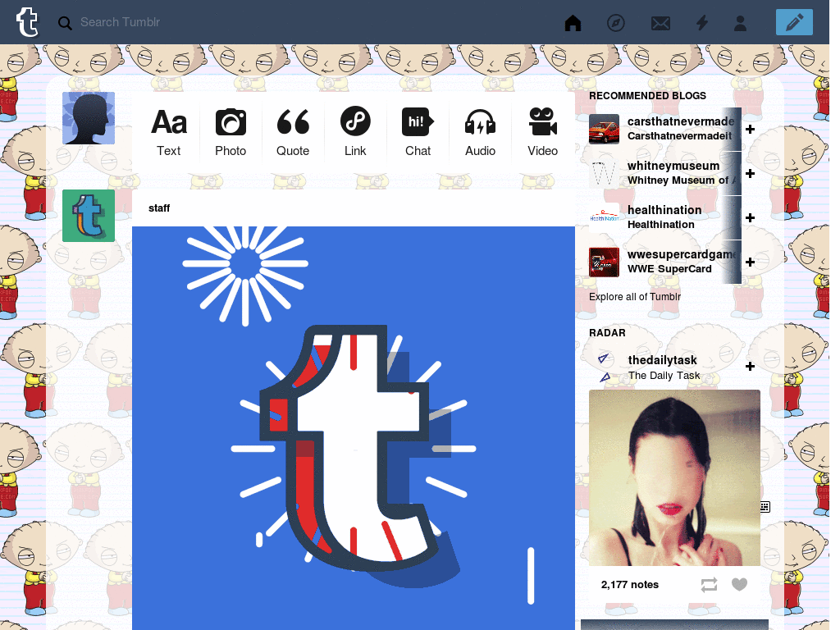Follow whitneymuseum with plus icon
Screen dimensions: 840x630
click(x=750, y=174)
